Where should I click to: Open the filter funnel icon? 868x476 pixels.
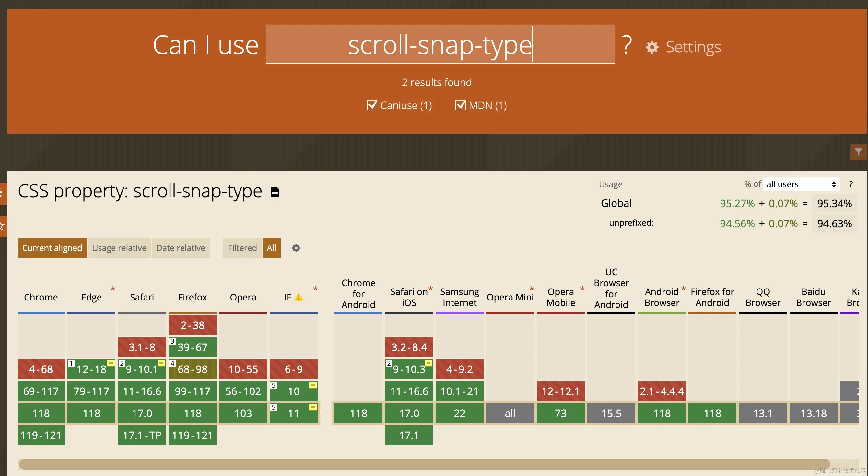[x=858, y=152]
